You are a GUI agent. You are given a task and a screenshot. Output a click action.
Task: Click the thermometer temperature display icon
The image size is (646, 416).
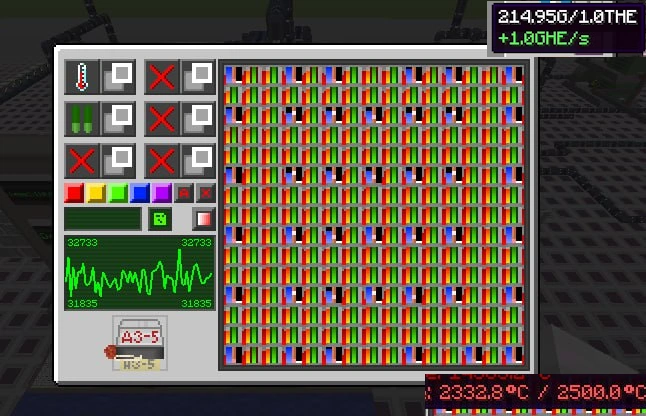point(82,77)
